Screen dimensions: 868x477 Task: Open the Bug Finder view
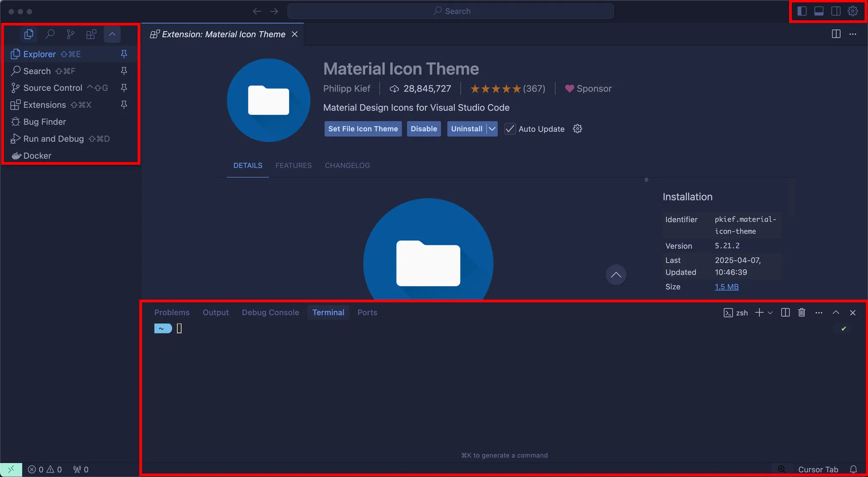pos(45,122)
